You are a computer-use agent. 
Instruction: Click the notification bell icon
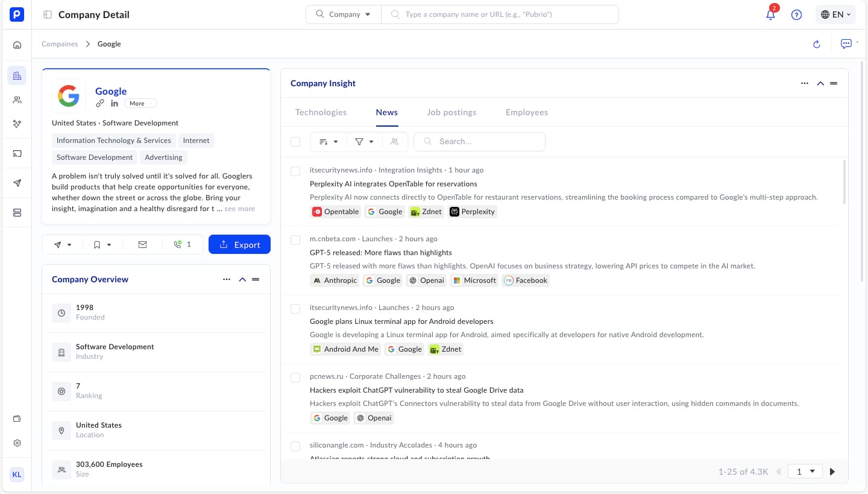click(x=770, y=15)
